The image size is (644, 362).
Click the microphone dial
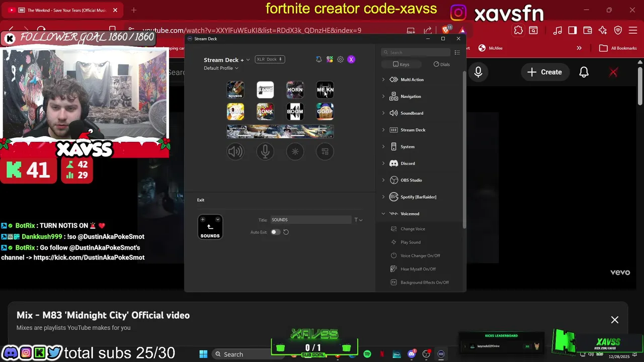pyautogui.click(x=265, y=151)
